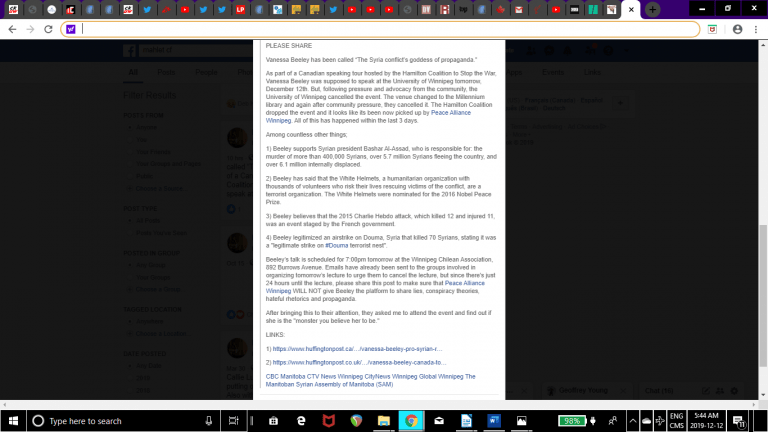Image resolution: width=768 pixels, height=432 pixels.
Task: Open the Chrome three-dot menu
Action: pos(756,30)
